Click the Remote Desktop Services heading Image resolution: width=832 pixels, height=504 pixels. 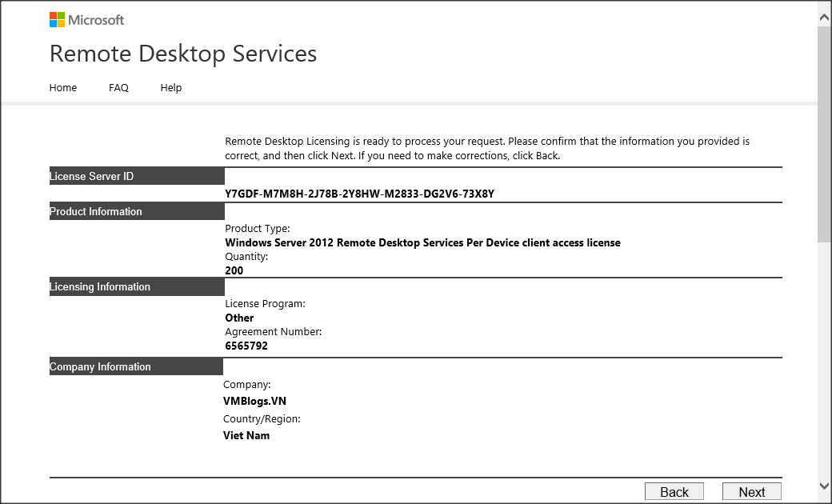click(x=183, y=54)
